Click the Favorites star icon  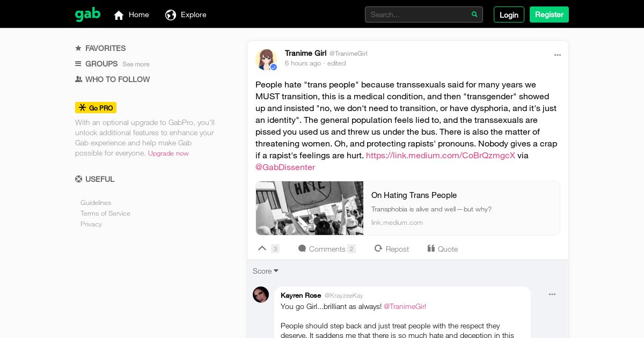coord(78,48)
